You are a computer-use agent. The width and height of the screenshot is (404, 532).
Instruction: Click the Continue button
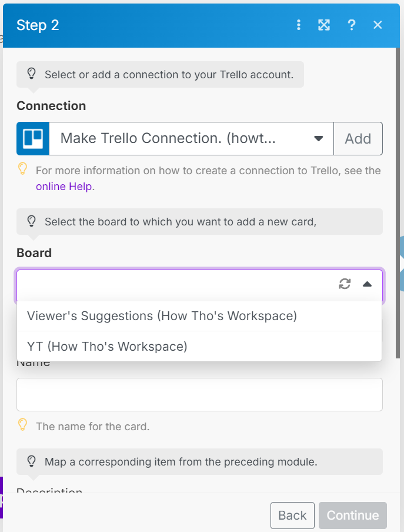(x=352, y=515)
